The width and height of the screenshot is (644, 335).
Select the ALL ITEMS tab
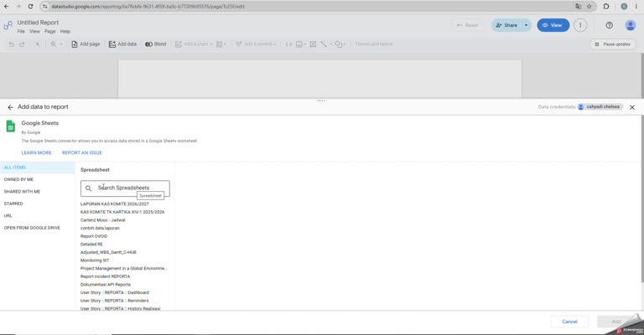[x=38, y=167]
